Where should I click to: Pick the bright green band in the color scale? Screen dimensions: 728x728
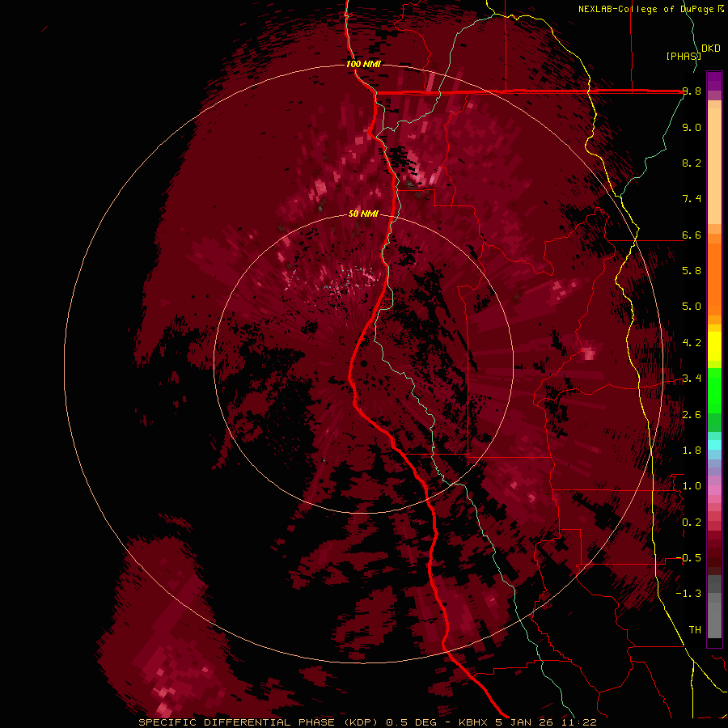714,391
